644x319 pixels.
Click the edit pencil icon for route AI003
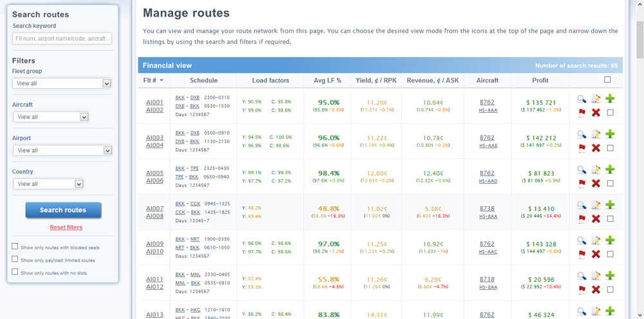click(x=596, y=134)
